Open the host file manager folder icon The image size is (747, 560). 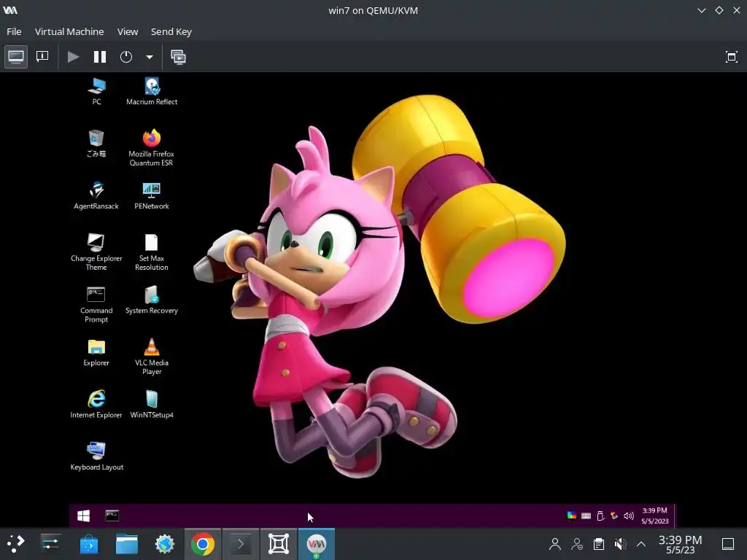point(127,543)
